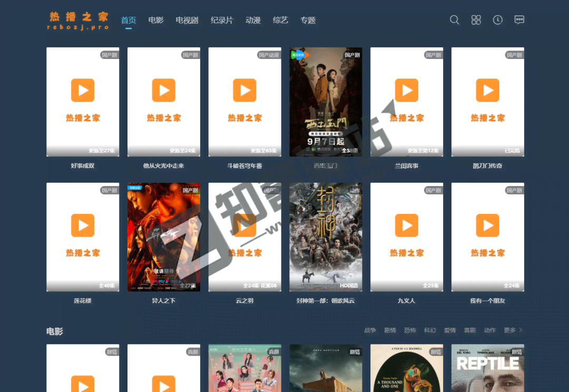Open watch history clock icon
Image resolution: width=569 pixels, height=392 pixels.
click(x=497, y=20)
